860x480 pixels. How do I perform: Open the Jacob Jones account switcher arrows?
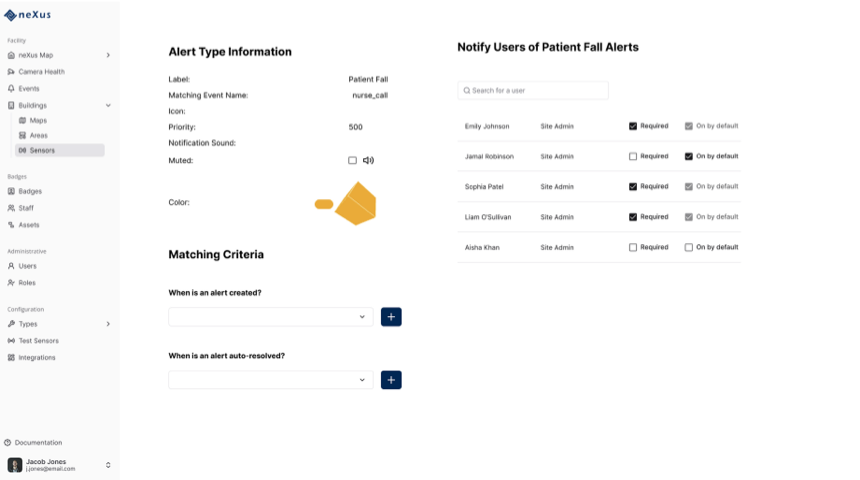(x=108, y=465)
